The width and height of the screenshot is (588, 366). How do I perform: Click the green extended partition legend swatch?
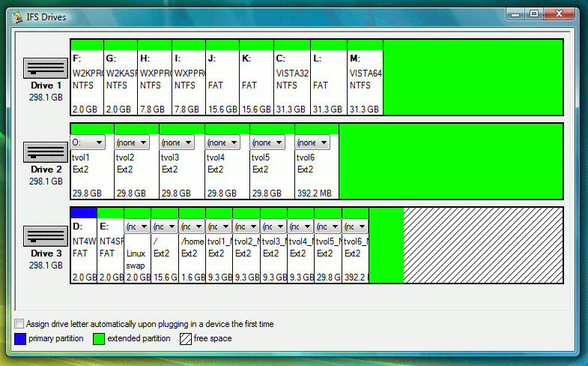(x=98, y=339)
